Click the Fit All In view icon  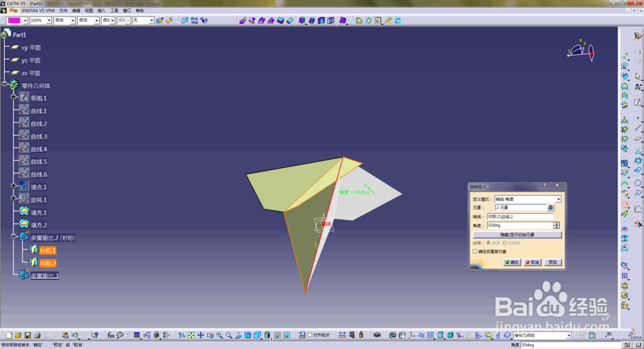pyautogui.click(x=191, y=335)
